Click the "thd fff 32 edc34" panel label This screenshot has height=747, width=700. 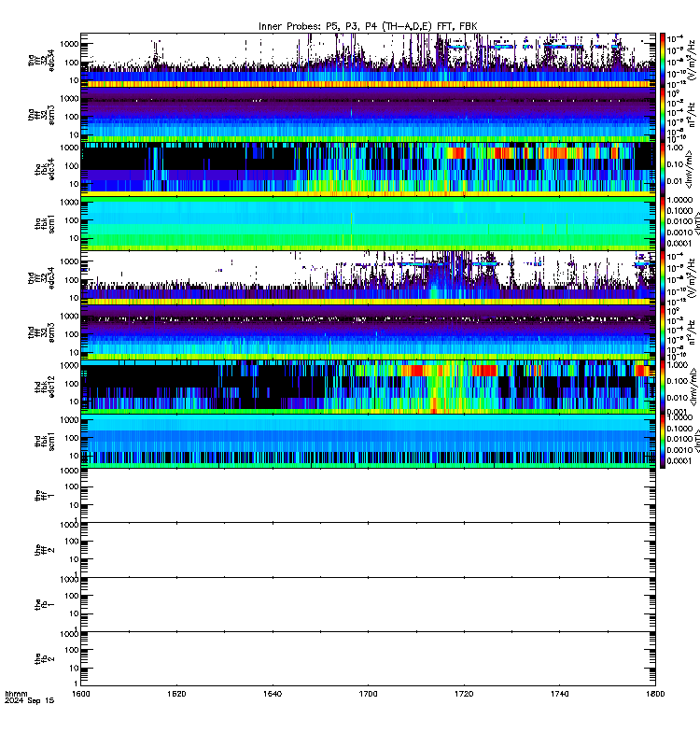[x=41, y=277]
